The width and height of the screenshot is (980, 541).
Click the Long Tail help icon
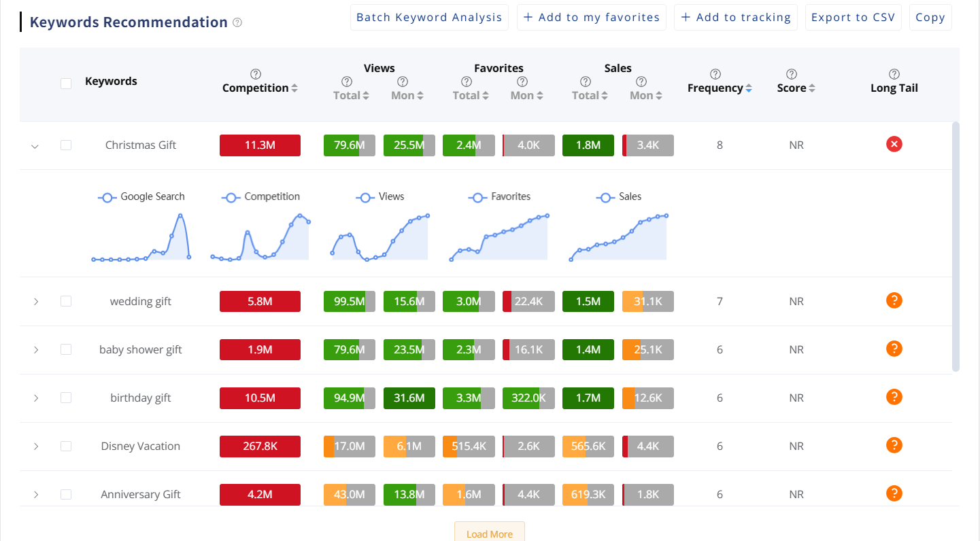point(894,75)
